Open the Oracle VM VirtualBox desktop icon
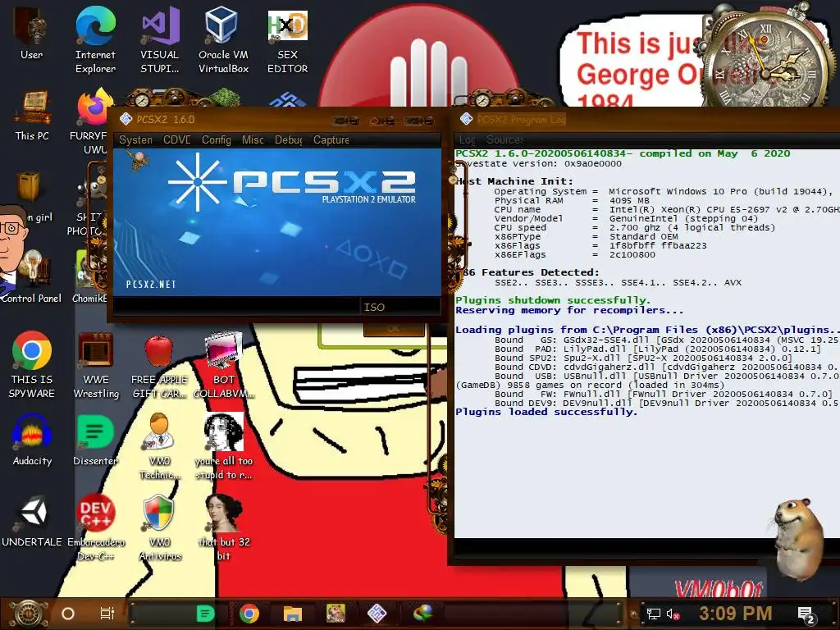Viewport: 840px width, 630px height. 223,40
